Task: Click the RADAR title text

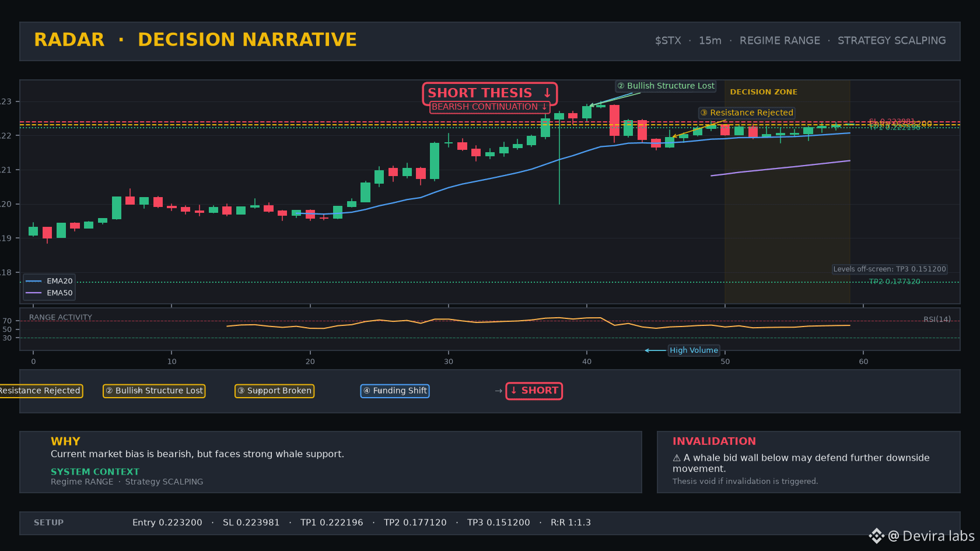Action: coord(69,40)
